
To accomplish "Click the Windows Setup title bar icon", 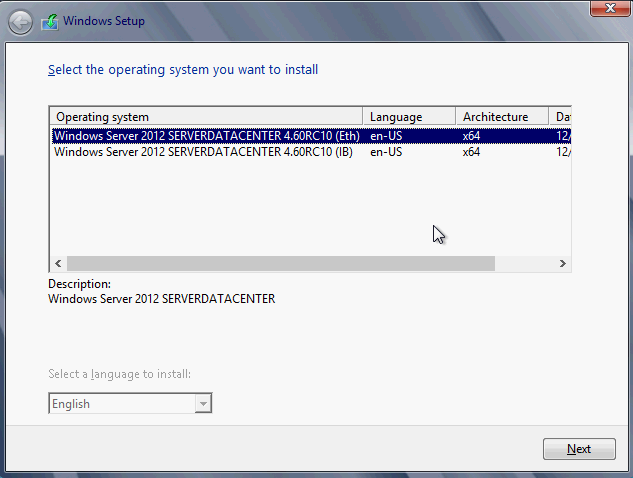I will [49, 21].
